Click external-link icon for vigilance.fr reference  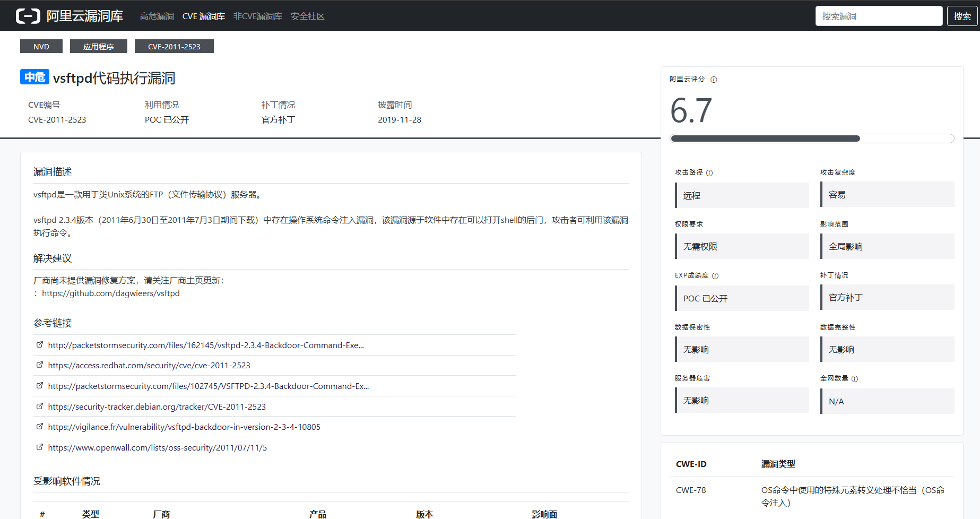tap(40, 427)
